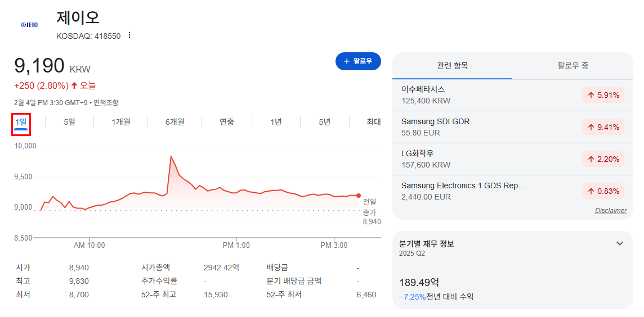Open the three-dot menu beside KOSDAQ: 418550

129,35
